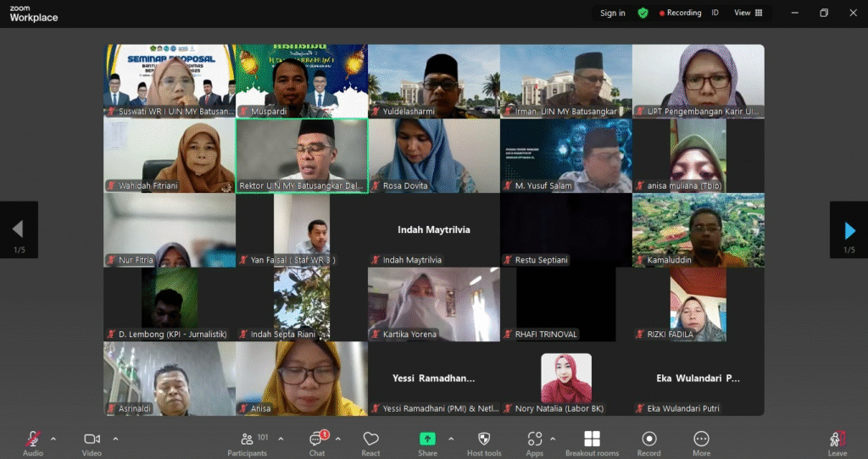Select Rektor UIN MY Batusangkar video tile
The image size is (868, 459).
click(302, 156)
